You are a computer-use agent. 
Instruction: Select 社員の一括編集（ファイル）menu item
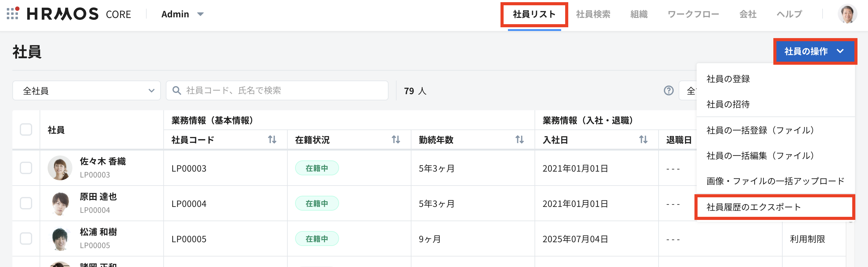click(x=775, y=155)
